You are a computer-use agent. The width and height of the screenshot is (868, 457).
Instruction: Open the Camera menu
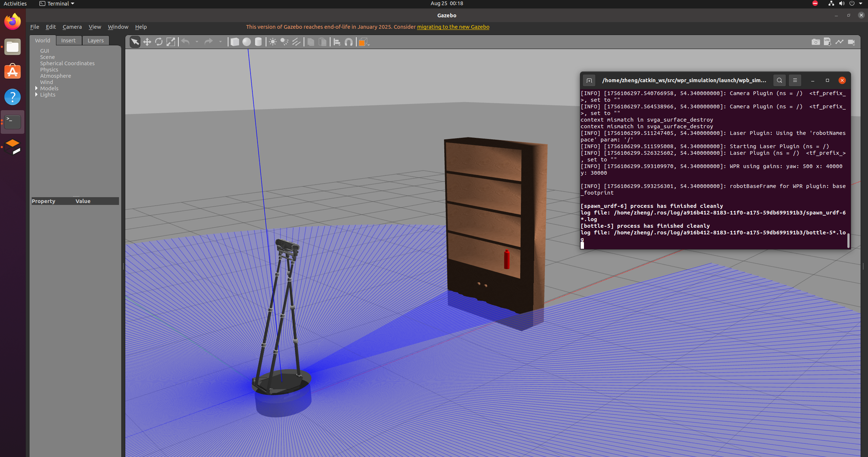tap(72, 27)
